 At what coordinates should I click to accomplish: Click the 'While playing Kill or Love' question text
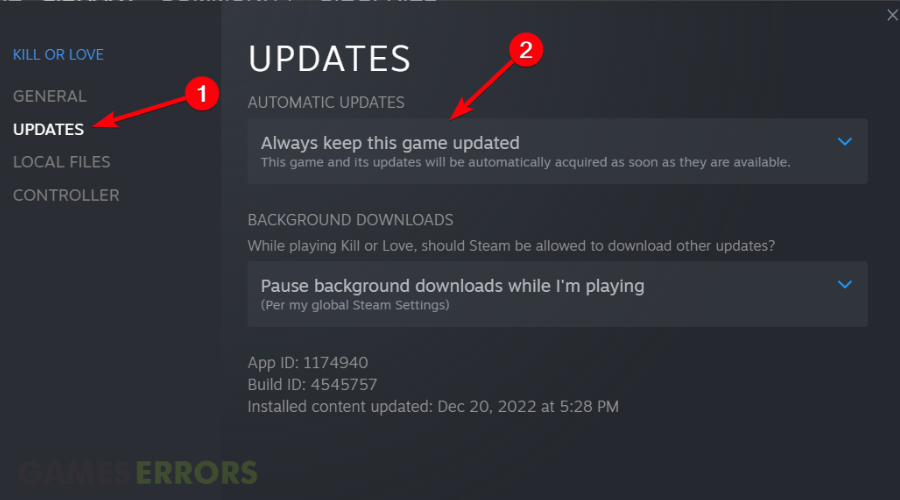511,246
